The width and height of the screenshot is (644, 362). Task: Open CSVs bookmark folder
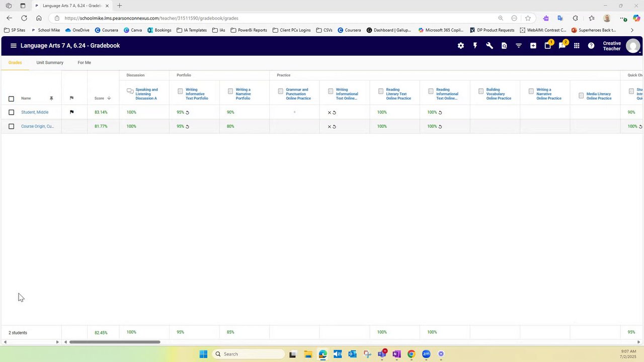click(324, 30)
